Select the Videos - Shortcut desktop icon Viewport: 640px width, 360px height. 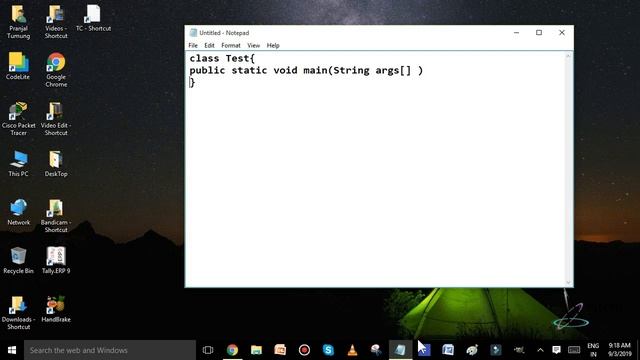pos(56,22)
